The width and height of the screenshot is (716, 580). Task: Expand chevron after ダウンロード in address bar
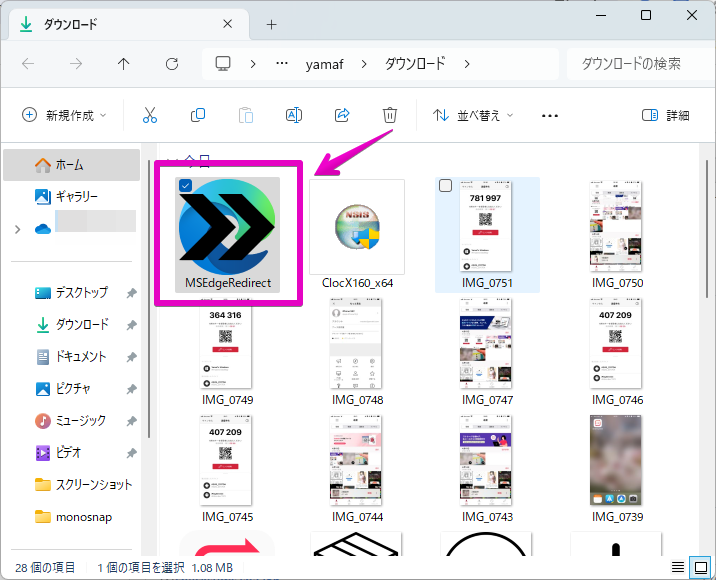pos(467,64)
